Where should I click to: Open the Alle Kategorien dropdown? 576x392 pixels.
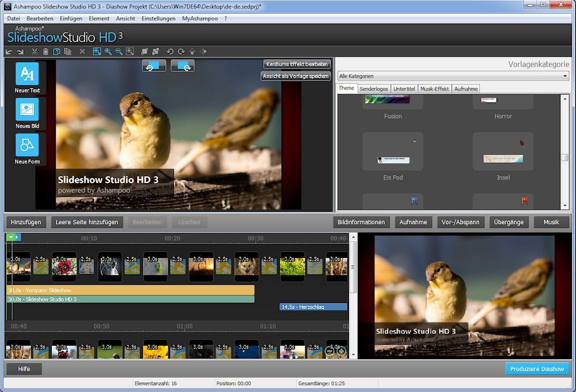click(x=453, y=76)
